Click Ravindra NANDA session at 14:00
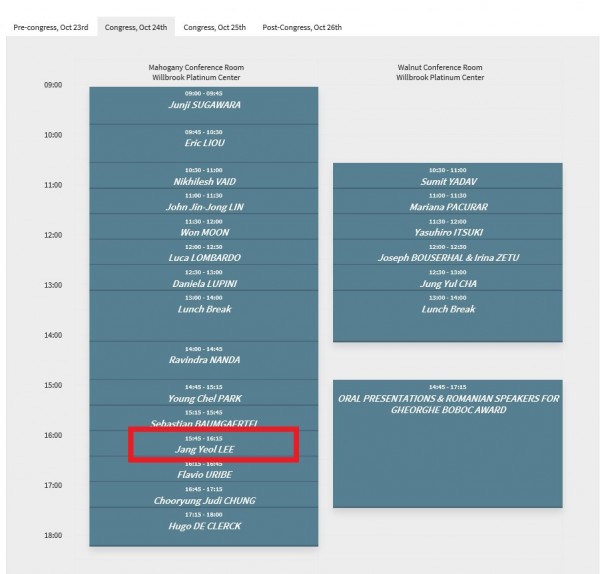This screenshot has height=574, width=600. (204, 360)
